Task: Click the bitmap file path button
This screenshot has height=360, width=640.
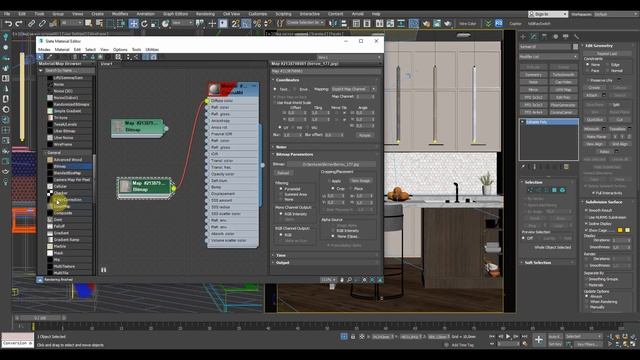Action: pos(331,164)
